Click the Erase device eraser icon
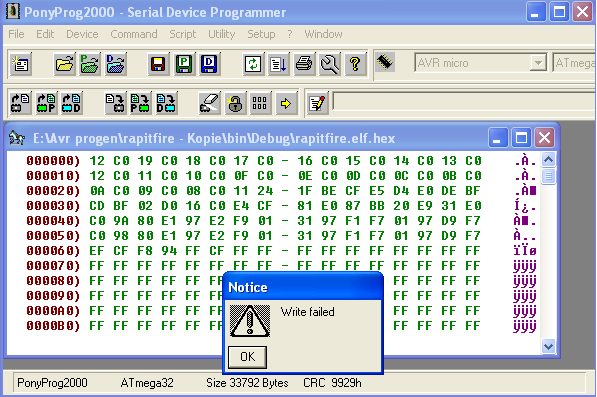 point(209,103)
